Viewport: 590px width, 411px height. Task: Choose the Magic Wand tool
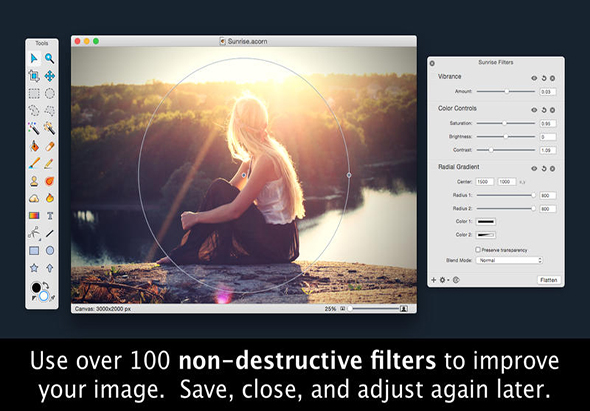pyautogui.click(x=34, y=128)
